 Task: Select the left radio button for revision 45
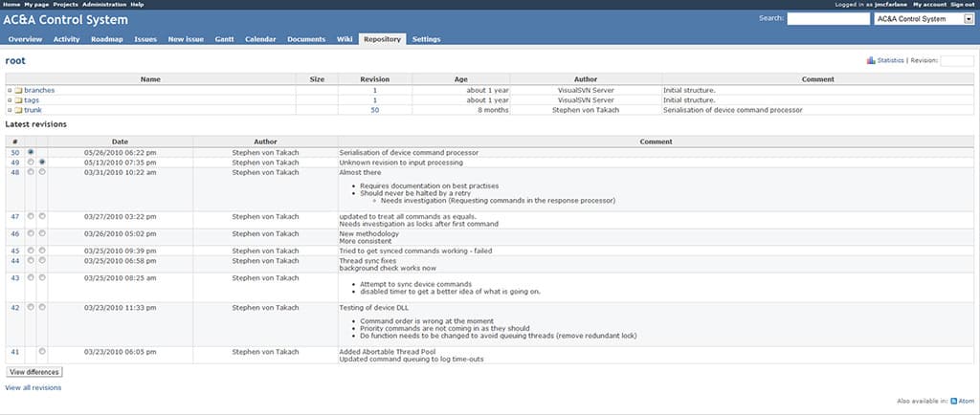[x=31, y=251]
